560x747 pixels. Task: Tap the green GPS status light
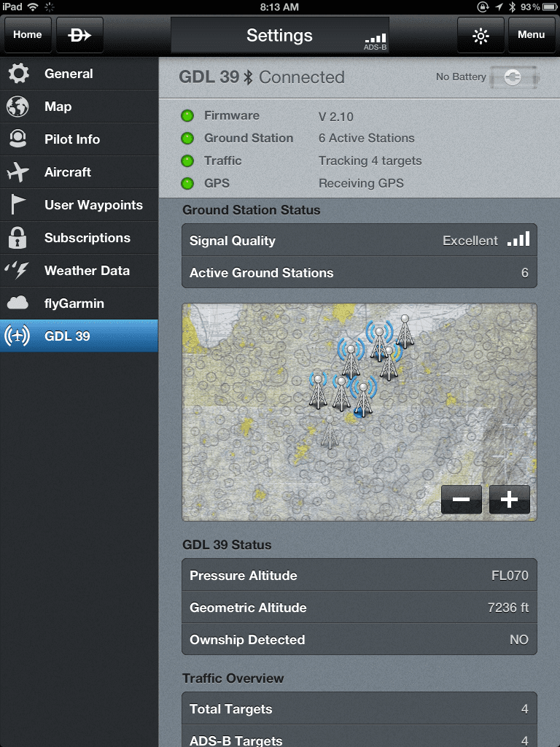(187, 183)
